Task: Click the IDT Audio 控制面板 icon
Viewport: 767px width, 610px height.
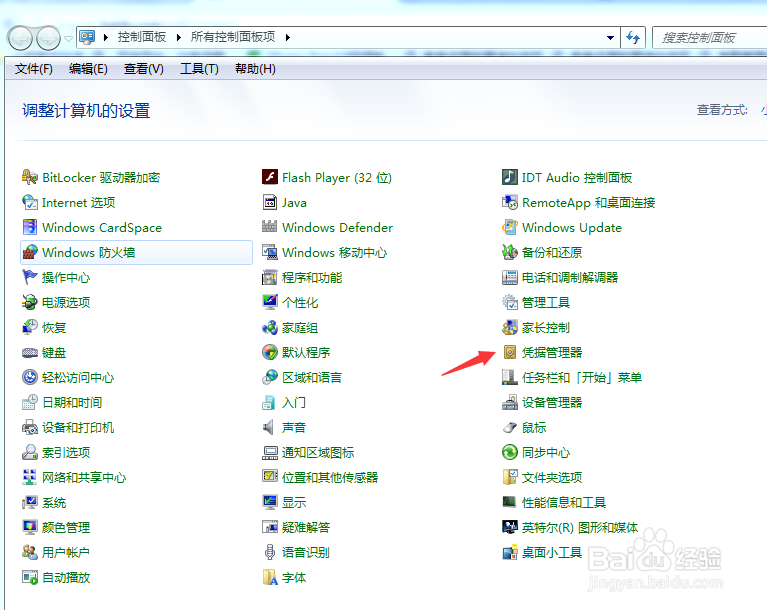Action: [510, 177]
